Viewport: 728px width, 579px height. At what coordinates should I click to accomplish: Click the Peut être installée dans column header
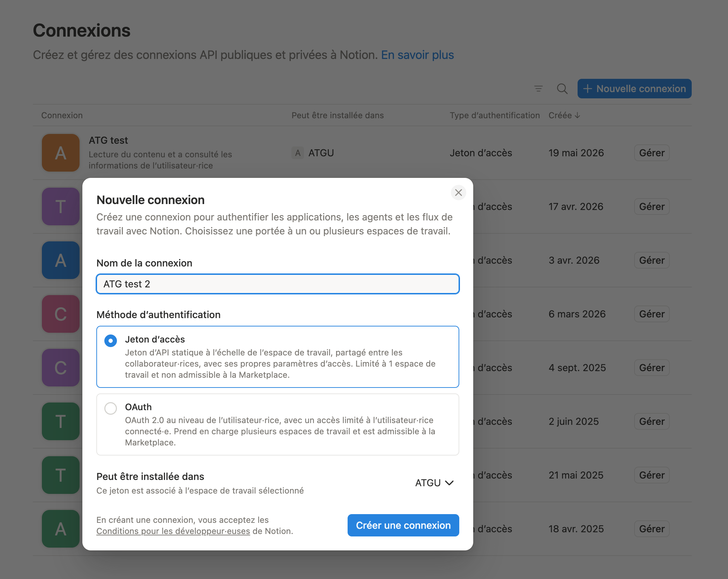[337, 115]
